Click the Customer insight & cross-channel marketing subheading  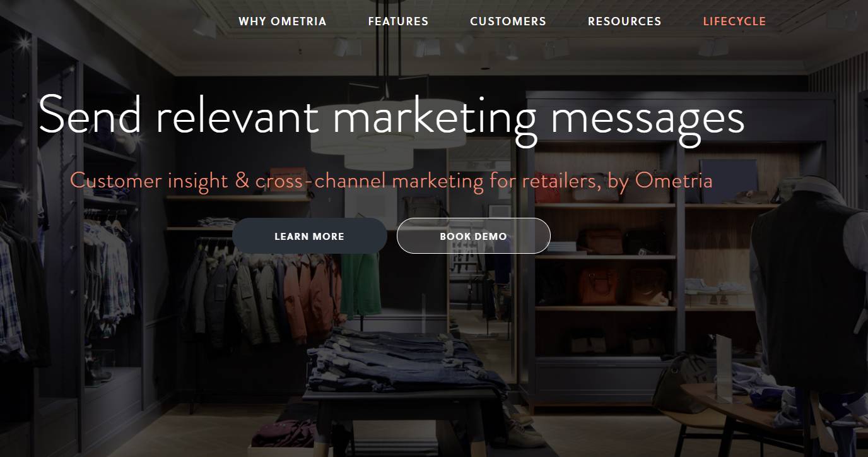[391, 181]
